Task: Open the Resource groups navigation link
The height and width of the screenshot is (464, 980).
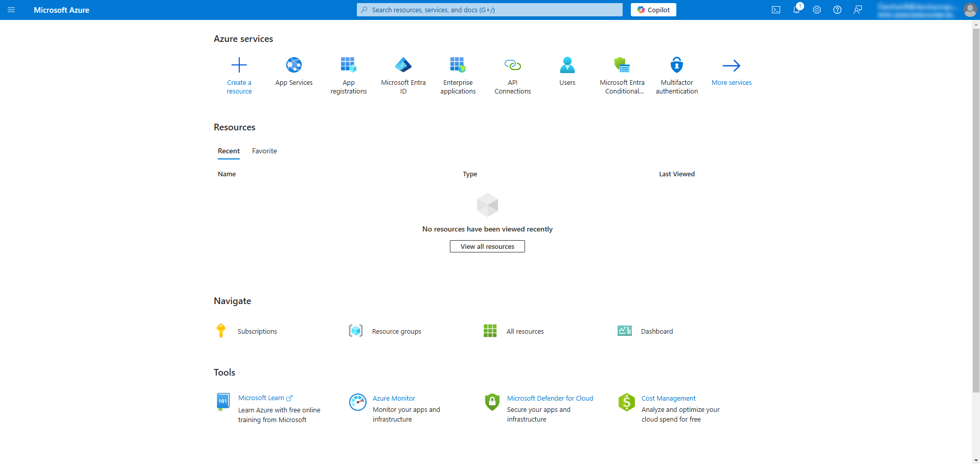Action: (397, 332)
